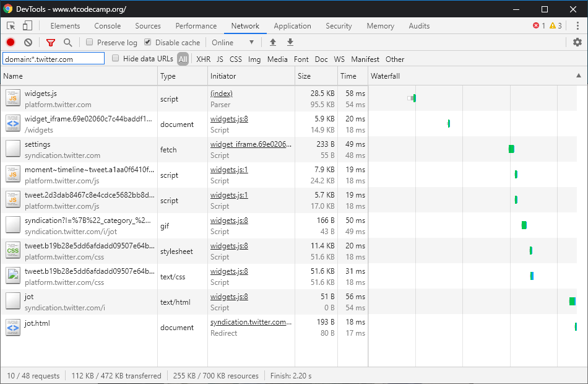The width and height of the screenshot is (588, 384).
Task: Stop recording network log with red button
Action: tap(11, 42)
